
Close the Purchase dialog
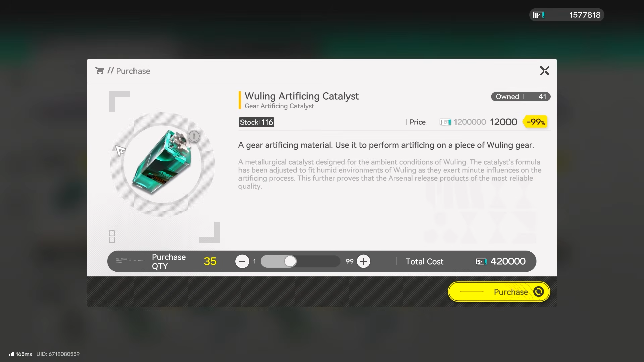coord(544,71)
